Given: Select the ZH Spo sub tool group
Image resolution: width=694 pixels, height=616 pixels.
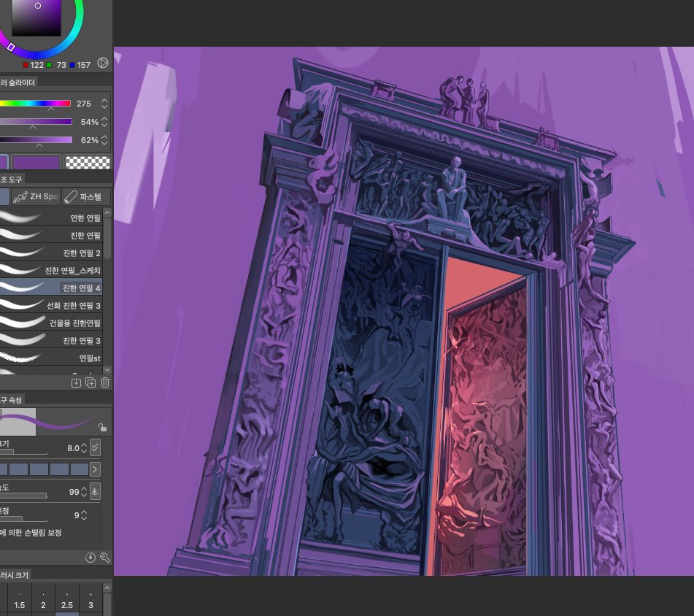Looking at the screenshot, I should pos(36,196).
